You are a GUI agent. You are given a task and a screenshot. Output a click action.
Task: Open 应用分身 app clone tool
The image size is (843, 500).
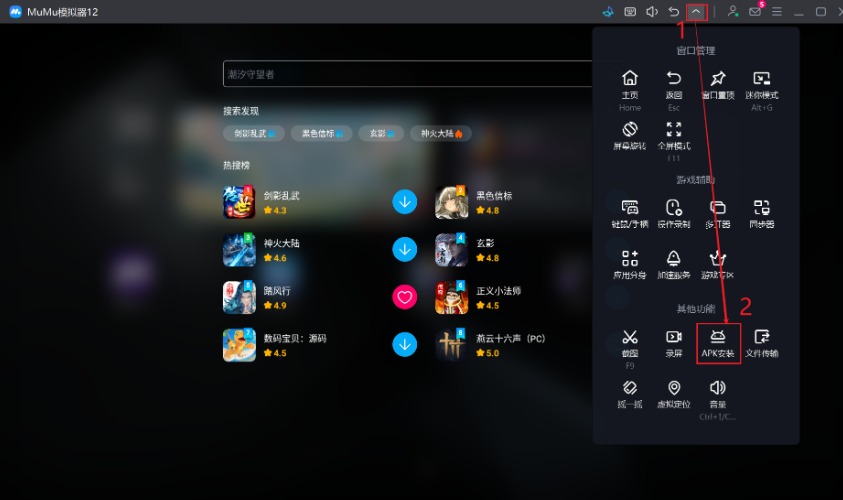(x=630, y=259)
